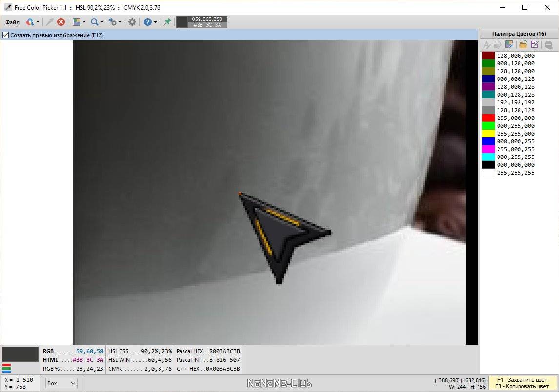This screenshot has height=392, width=559.
Task: Click the C++ HEX value 0x003A3C3B
Action: coord(223,369)
